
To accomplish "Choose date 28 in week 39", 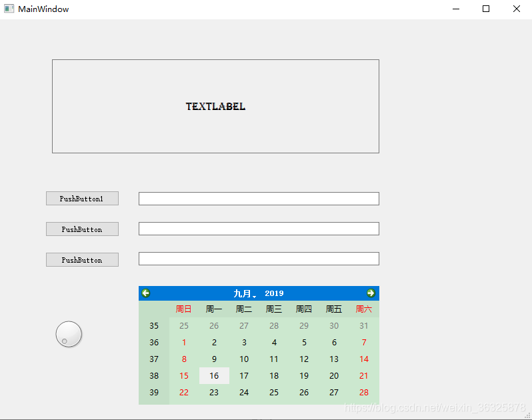I will 364,392.
